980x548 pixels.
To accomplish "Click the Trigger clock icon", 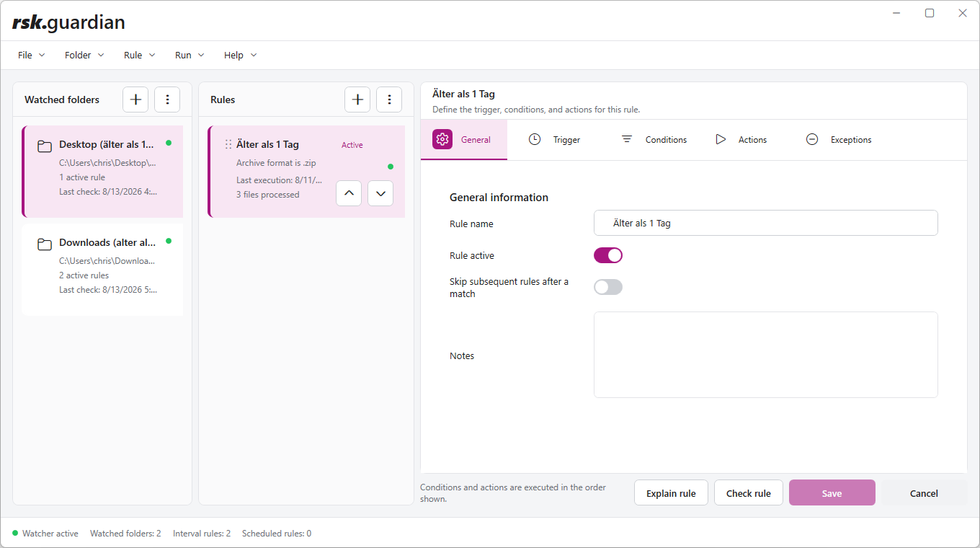I will click(x=535, y=139).
